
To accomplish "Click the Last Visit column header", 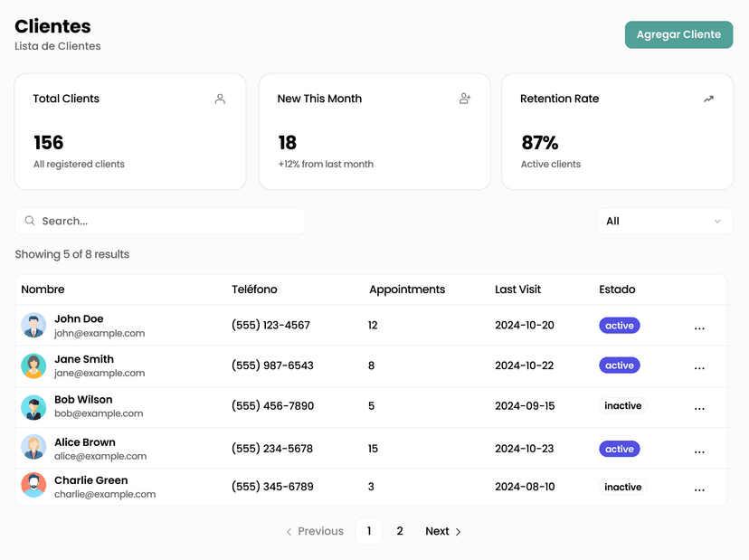I will pos(517,289).
